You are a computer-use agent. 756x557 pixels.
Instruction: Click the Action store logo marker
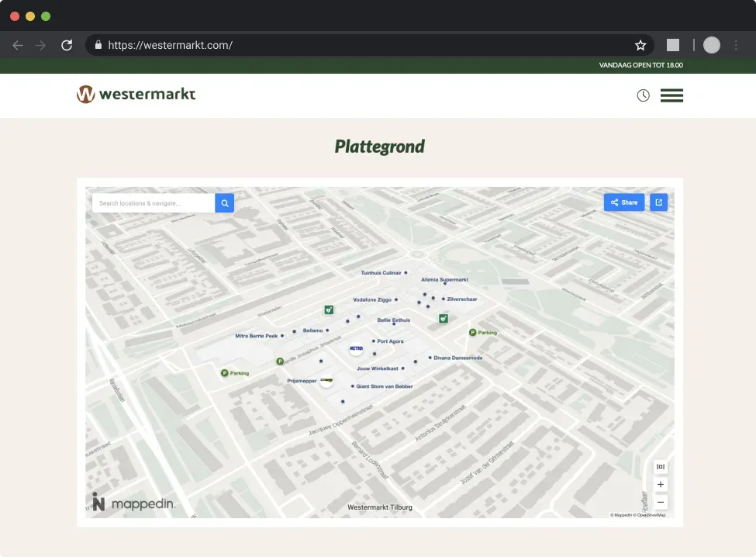pyautogui.click(x=357, y=348)
